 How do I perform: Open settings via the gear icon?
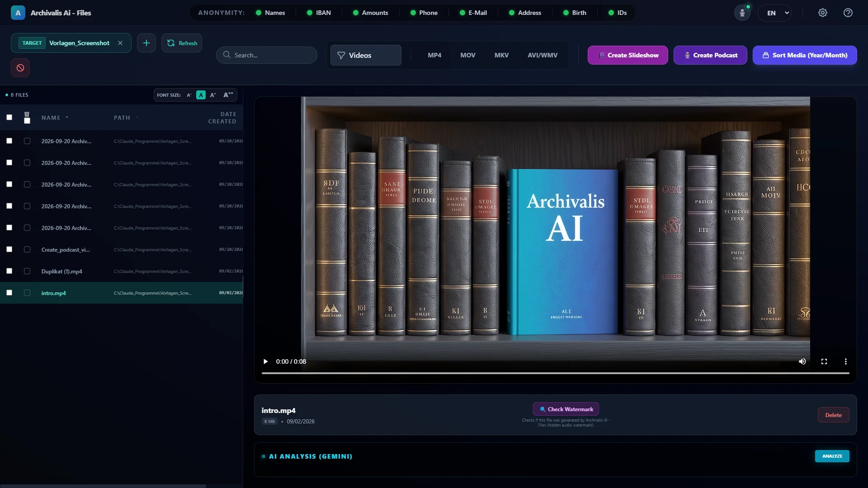click(823, 13)
